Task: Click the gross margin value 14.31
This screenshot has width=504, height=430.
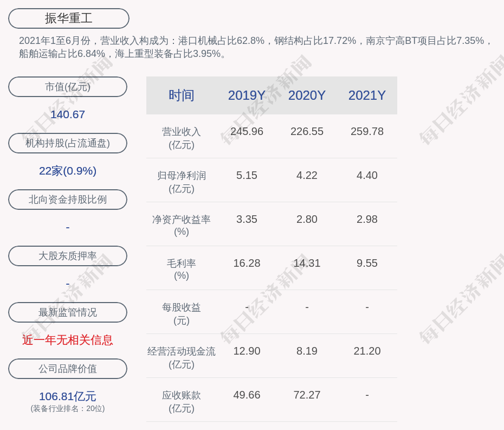Action: (x=307, y=263)
